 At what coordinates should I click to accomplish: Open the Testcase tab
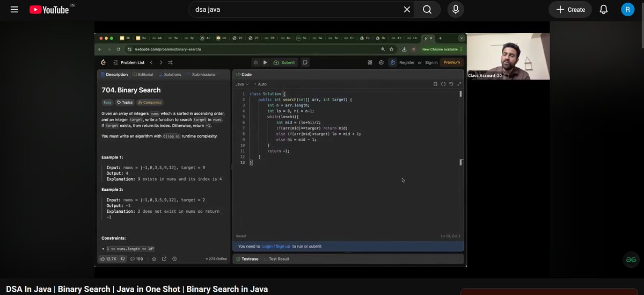(x=247, y=259)
